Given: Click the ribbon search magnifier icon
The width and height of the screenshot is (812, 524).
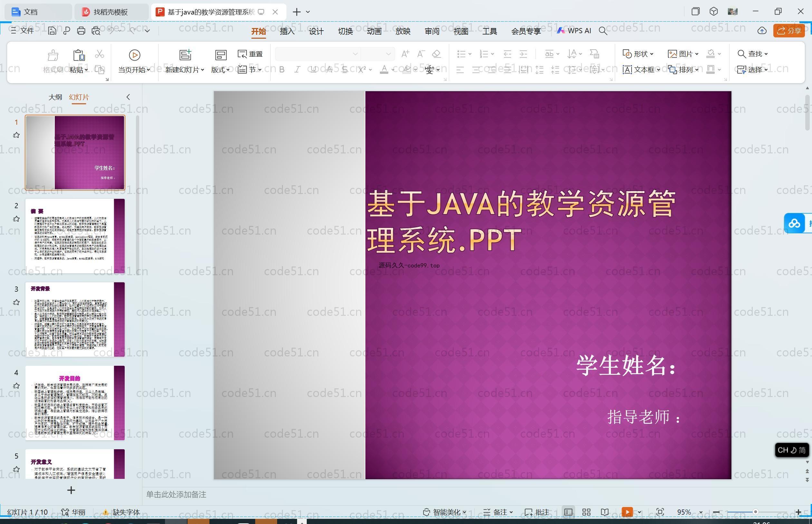Looking at the screenshot, I should click(x=603, y=31).
